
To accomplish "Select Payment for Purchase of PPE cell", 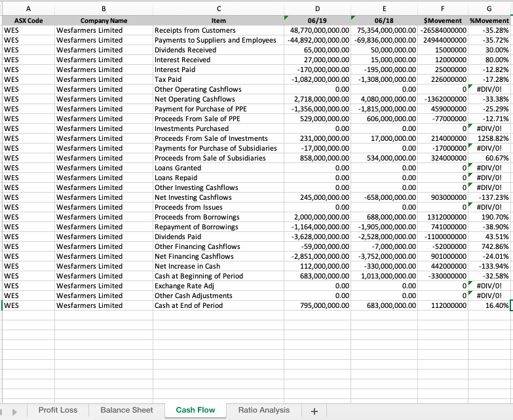I will [x=219, y=109].
